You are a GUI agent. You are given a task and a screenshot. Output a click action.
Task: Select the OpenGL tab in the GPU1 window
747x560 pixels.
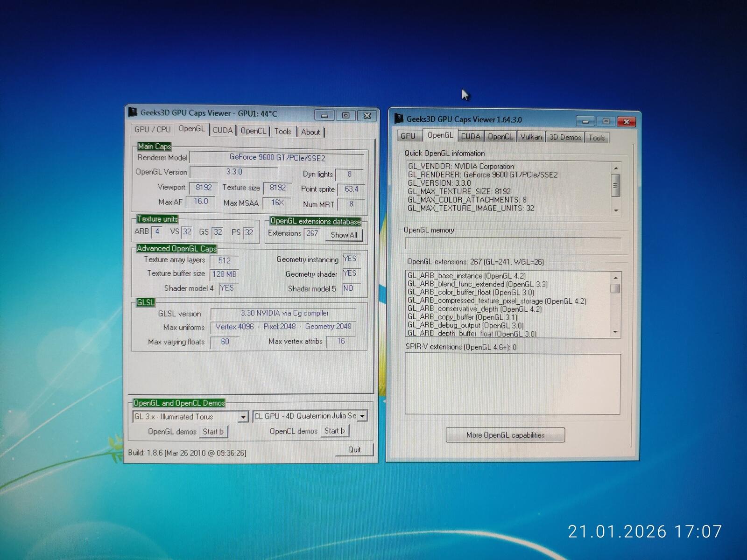click(x=191, y=129)
